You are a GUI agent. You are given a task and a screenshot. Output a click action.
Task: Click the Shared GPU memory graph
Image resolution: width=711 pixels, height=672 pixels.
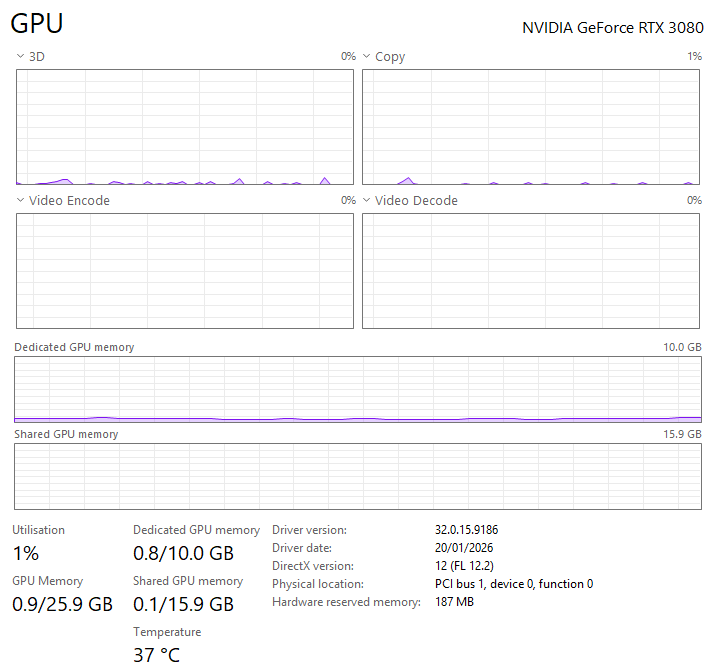[357, 476]
